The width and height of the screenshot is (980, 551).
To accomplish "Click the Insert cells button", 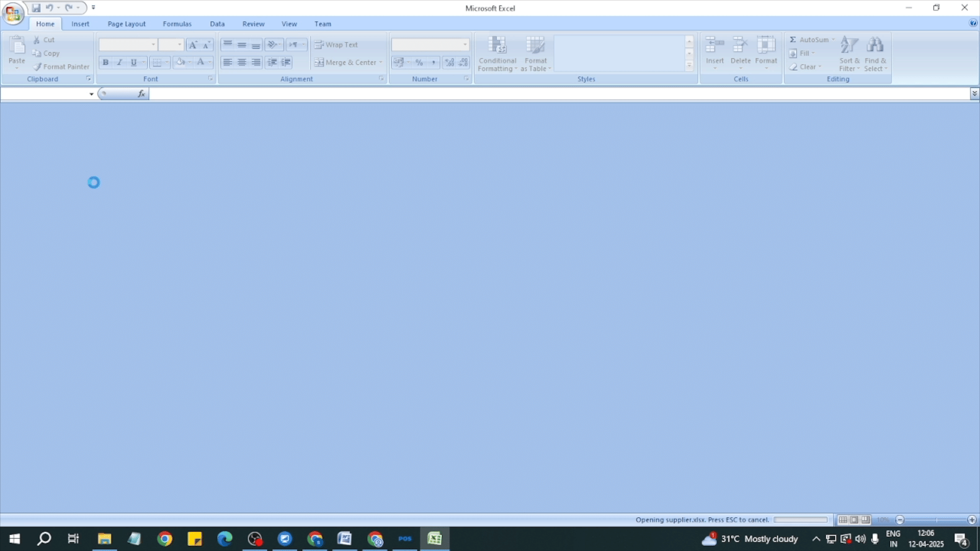I will tap(715, 53).
